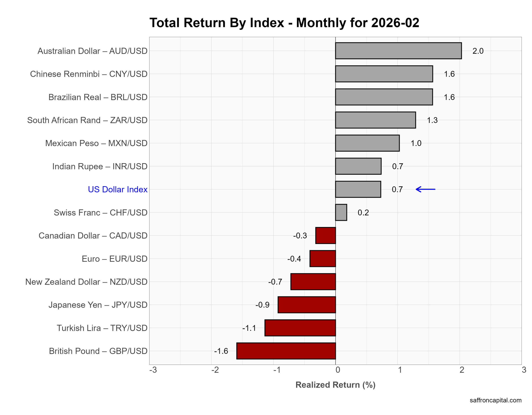532x415 pixels.
Task: Click the Indian Rupee INR/USD bar
Action: pos(358,166)
